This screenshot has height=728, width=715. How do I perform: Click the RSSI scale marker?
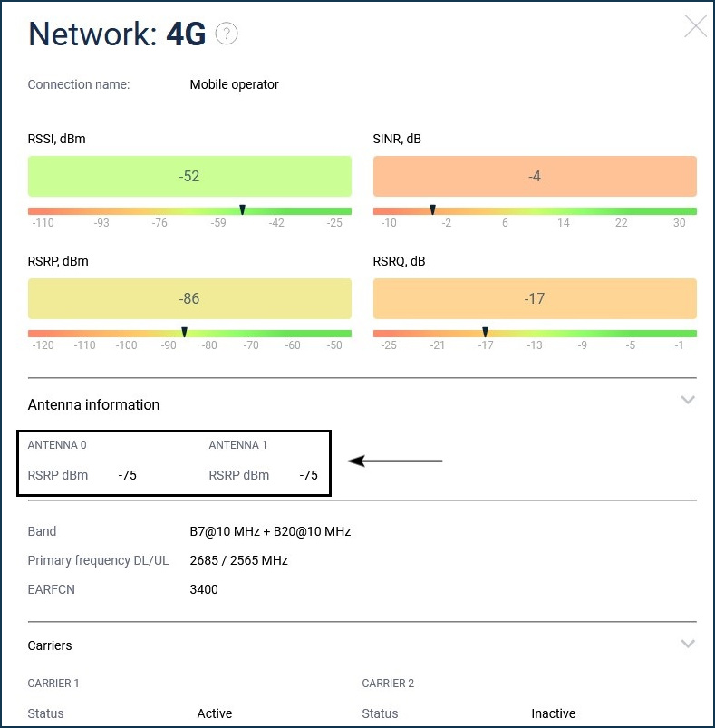tap(242, 210)
